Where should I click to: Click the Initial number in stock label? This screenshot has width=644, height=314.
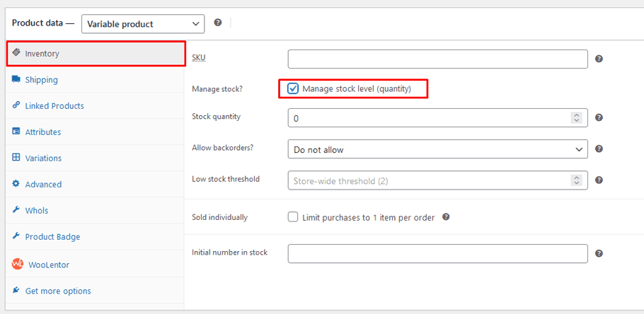[x=229, y=252]
